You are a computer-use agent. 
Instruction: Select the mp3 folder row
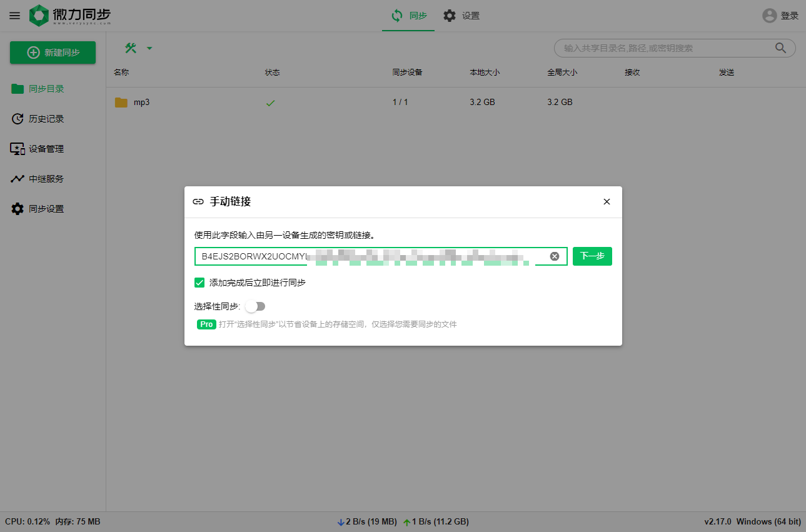point(456,102)
